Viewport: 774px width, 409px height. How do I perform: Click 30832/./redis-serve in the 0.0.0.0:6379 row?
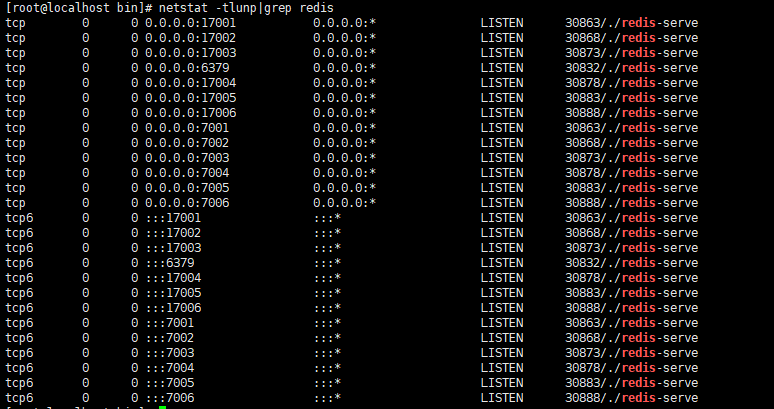tap(631, 68)
